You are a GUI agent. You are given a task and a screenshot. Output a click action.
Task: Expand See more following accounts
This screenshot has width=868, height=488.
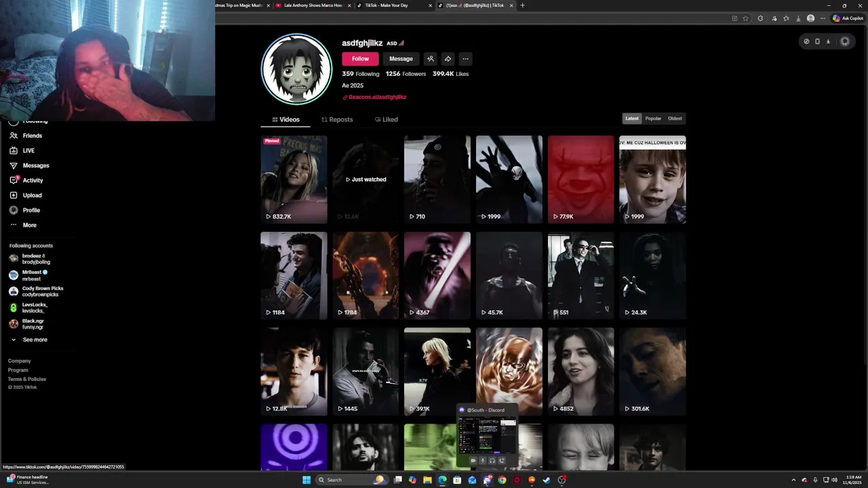pyautogui.click(x=28, y=340)
